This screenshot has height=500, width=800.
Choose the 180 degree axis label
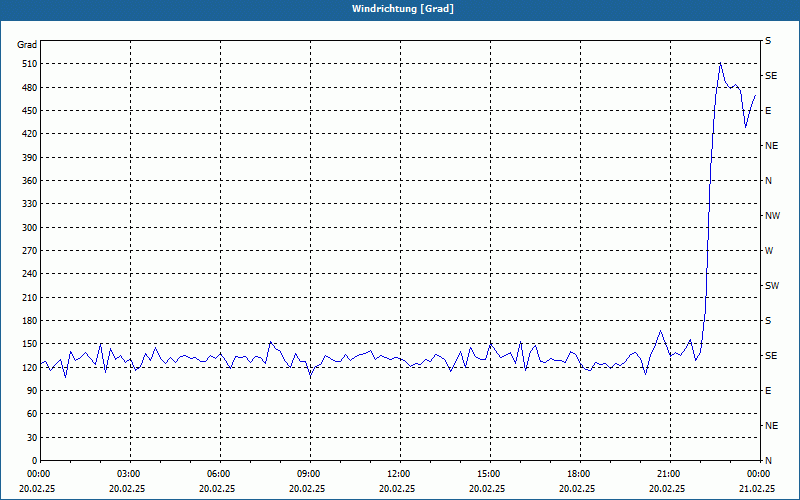[x=31, y=320]
